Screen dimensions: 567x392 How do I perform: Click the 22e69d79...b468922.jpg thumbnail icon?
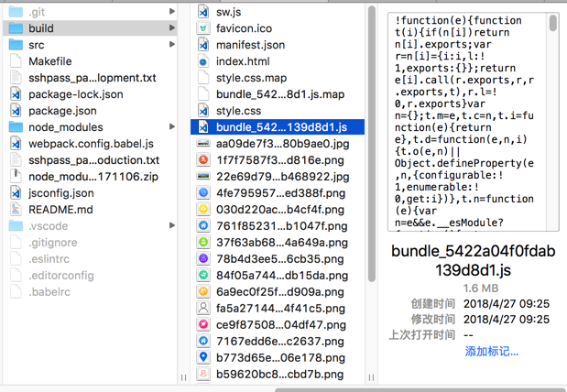coord(203,177)
